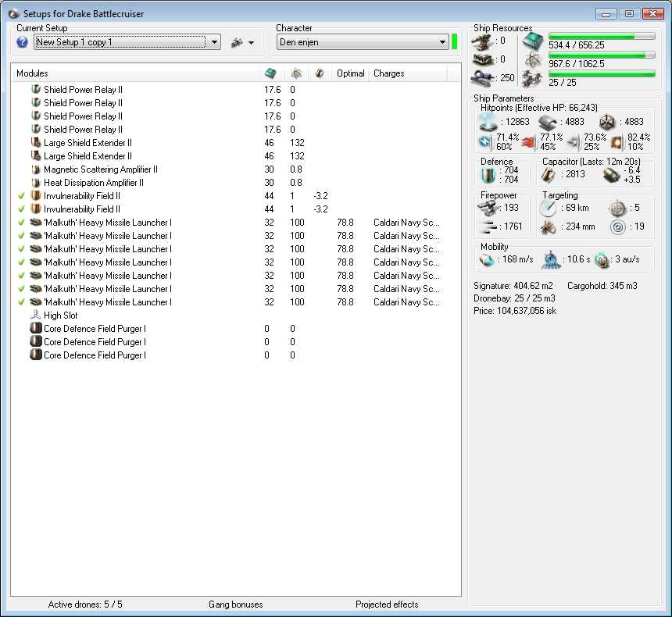Image resolution: width=672 pixels, height=617 pixels.
Task: Click the scan resolution icon beside 234 mm
Action: [x=548, y=227]
